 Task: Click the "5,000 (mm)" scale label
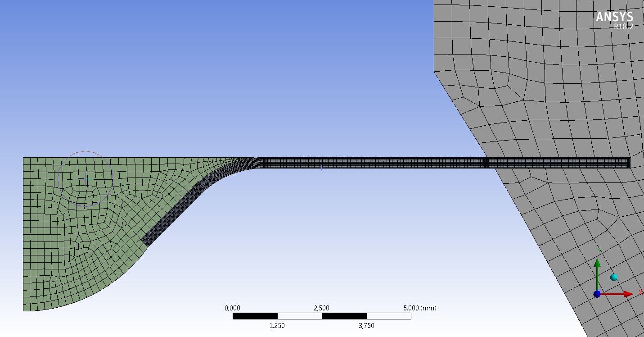[x=420, y=308]
